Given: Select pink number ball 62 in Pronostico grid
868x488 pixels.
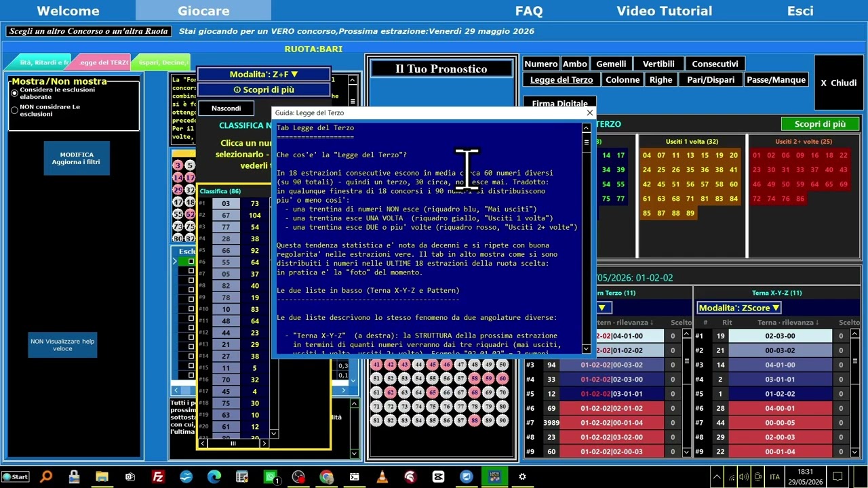Looking at the screenshot, I should click(389, 392).
